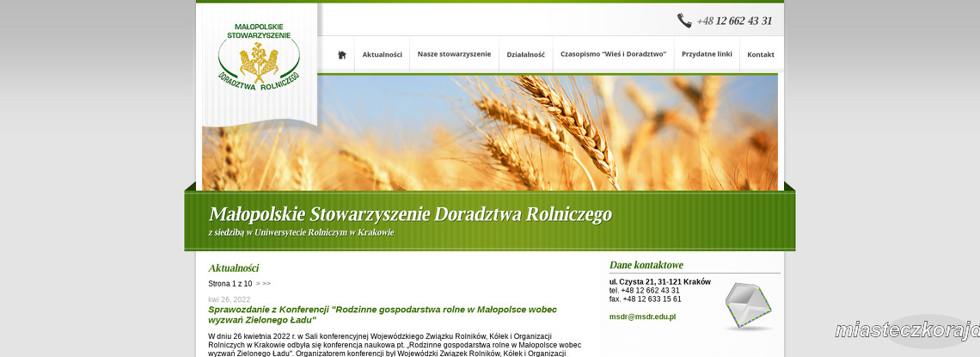Viewport: 980px width, 357px height.
Task: Click the subtitle z siedzibą w Uniwersytecie Rolniczym
Action: pos(301,232)
